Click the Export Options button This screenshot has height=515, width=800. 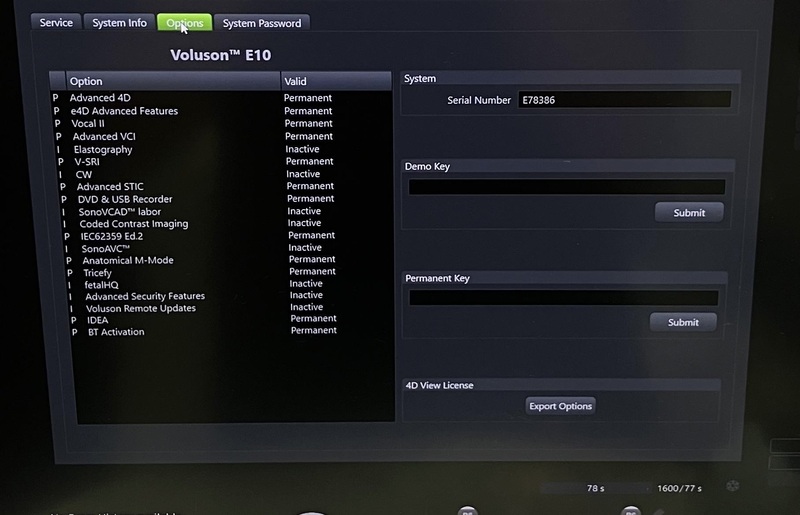[x=561, y=406]
